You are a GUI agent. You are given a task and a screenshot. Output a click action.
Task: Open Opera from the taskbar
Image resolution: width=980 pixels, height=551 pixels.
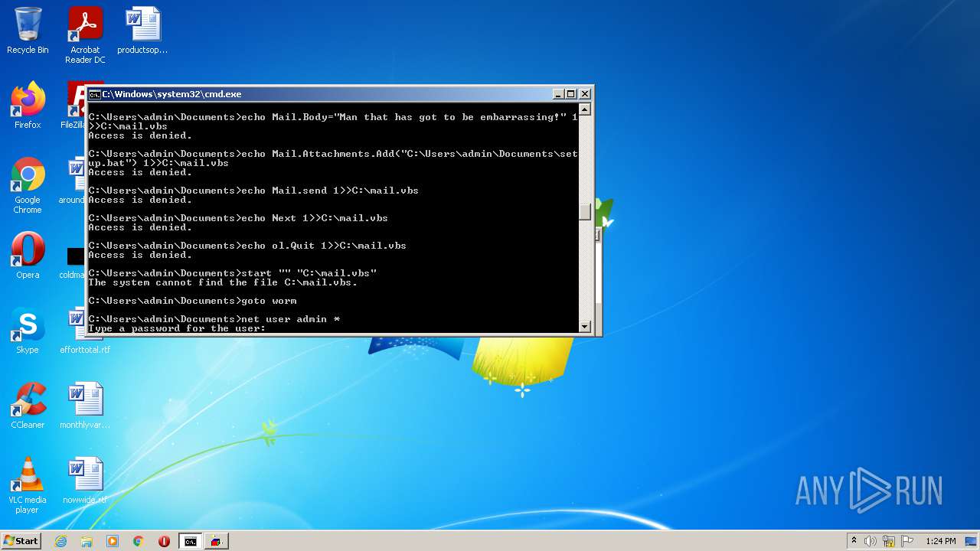point(164,541)
